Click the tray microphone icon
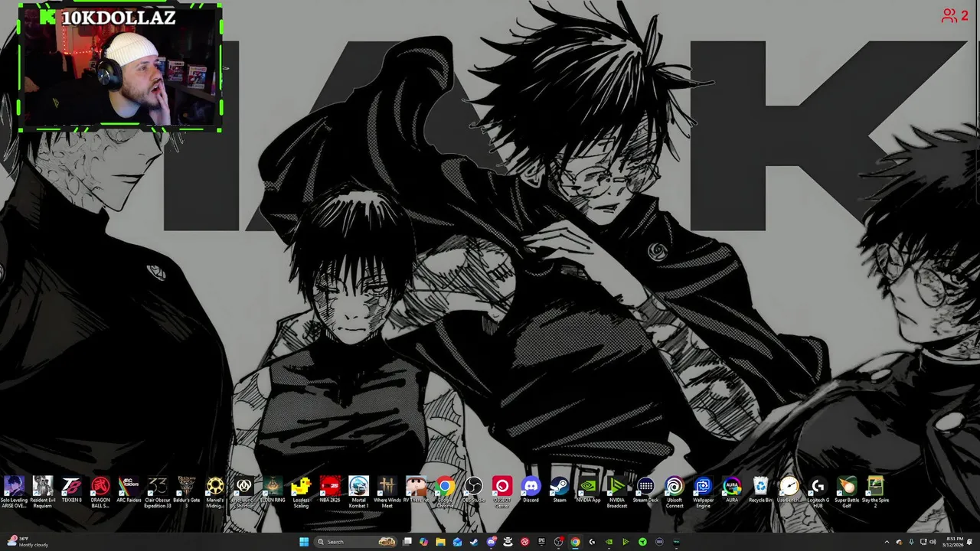The height and width of the screenshot is (551, 980). (911, 542)
